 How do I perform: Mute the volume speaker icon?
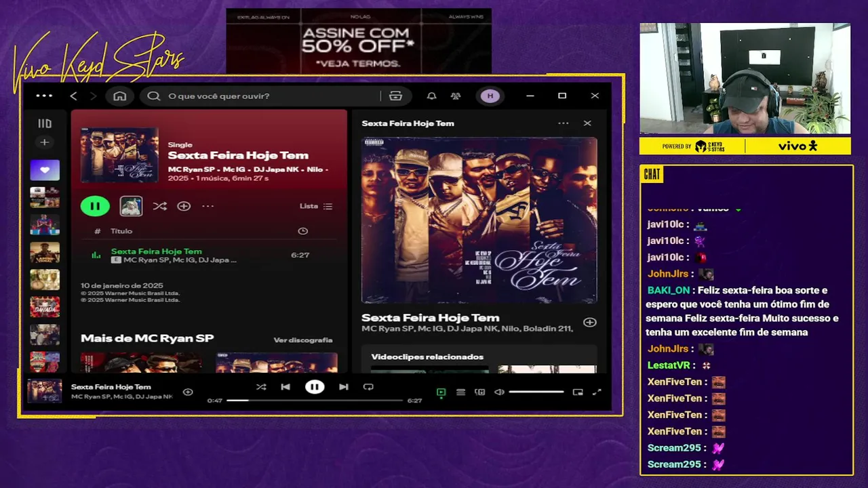click(499, 392)
